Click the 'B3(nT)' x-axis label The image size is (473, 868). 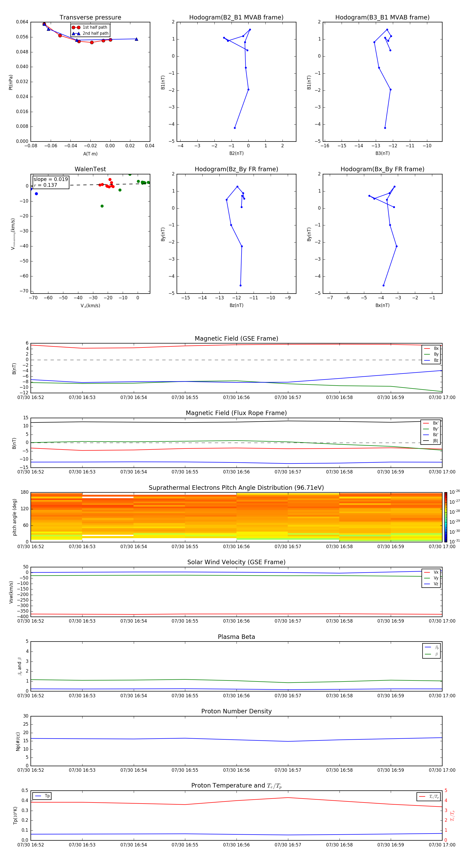tap(382, 153)
